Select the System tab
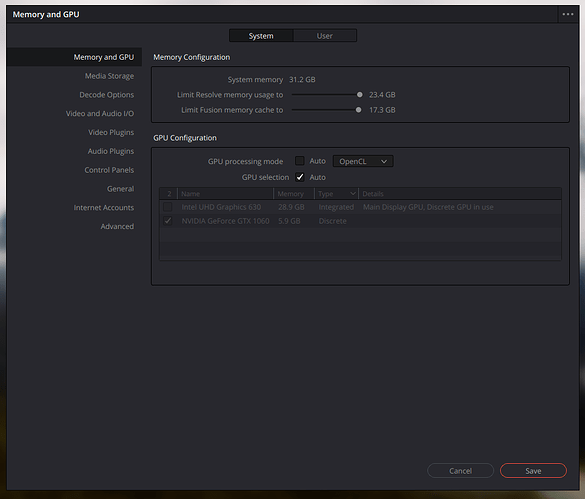Viewport: 585px width, 499px height. (x=261, y=36)
